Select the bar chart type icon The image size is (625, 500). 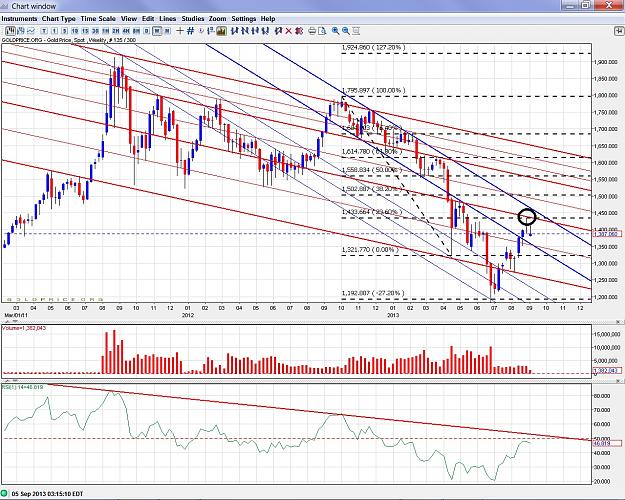coord(21,31)
